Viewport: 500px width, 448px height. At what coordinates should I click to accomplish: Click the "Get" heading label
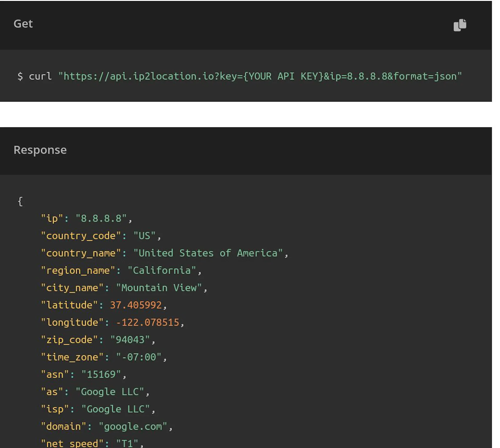coord(23,24)
